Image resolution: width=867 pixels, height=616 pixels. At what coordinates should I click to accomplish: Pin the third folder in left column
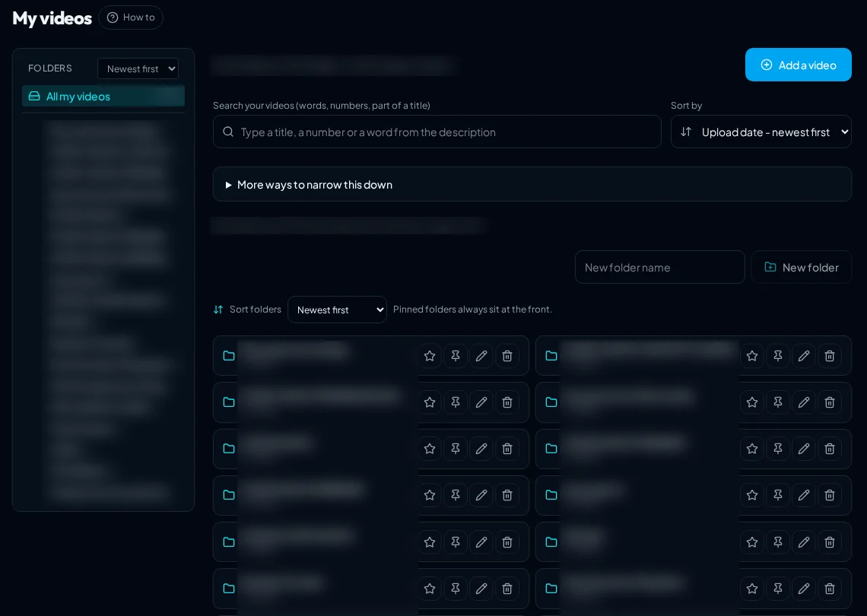[x=456, y=449]
